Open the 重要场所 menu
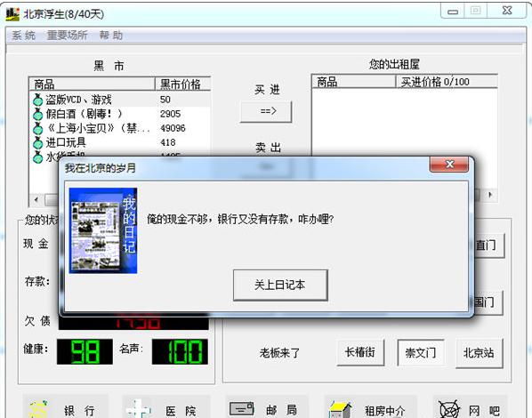This screenshot has width=532, height=418. [x=67, y=36]
